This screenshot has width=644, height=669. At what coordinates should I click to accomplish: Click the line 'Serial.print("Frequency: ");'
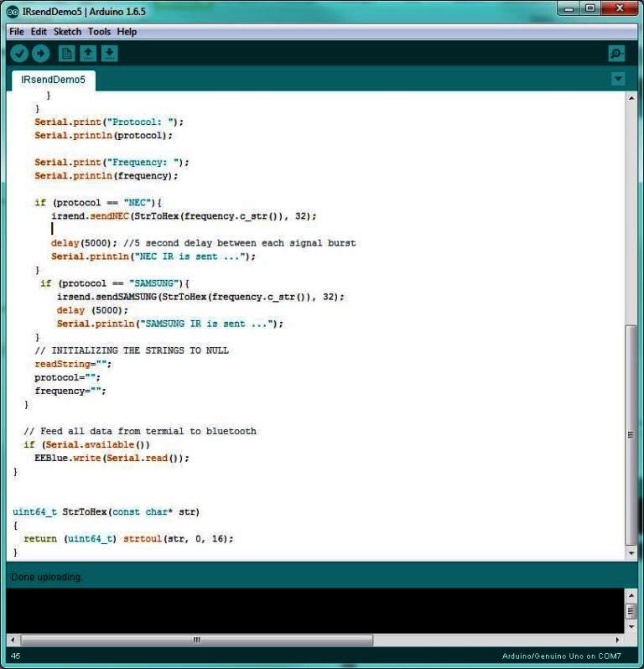pyautogui.click(x=112, y=163)
